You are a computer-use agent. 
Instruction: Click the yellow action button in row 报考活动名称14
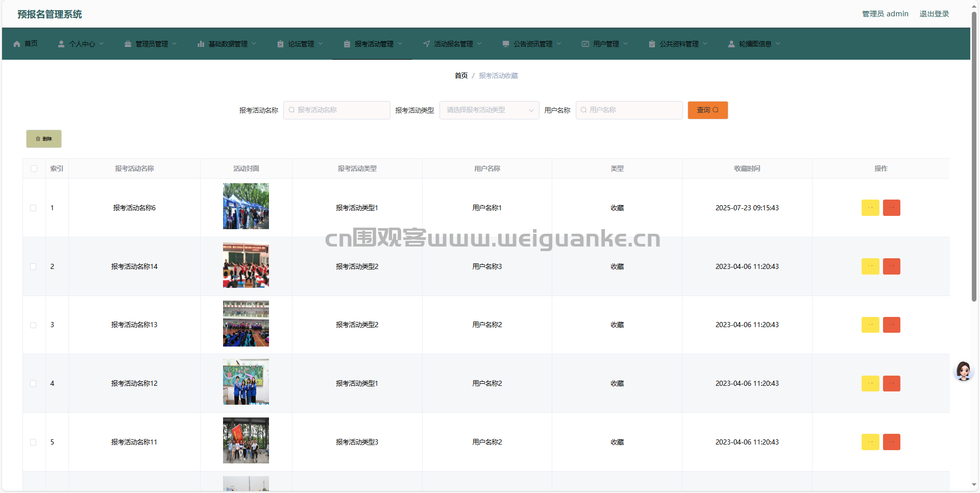[870, 266]
